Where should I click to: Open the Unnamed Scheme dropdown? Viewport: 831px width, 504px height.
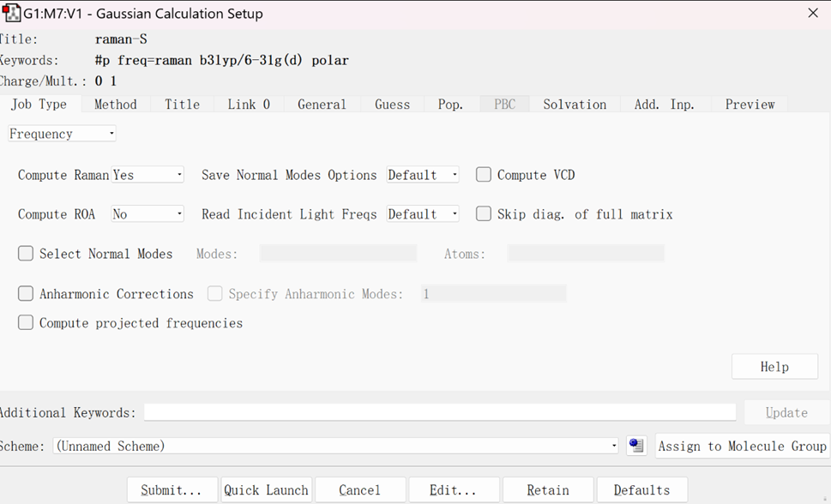(x=336, y=446)
